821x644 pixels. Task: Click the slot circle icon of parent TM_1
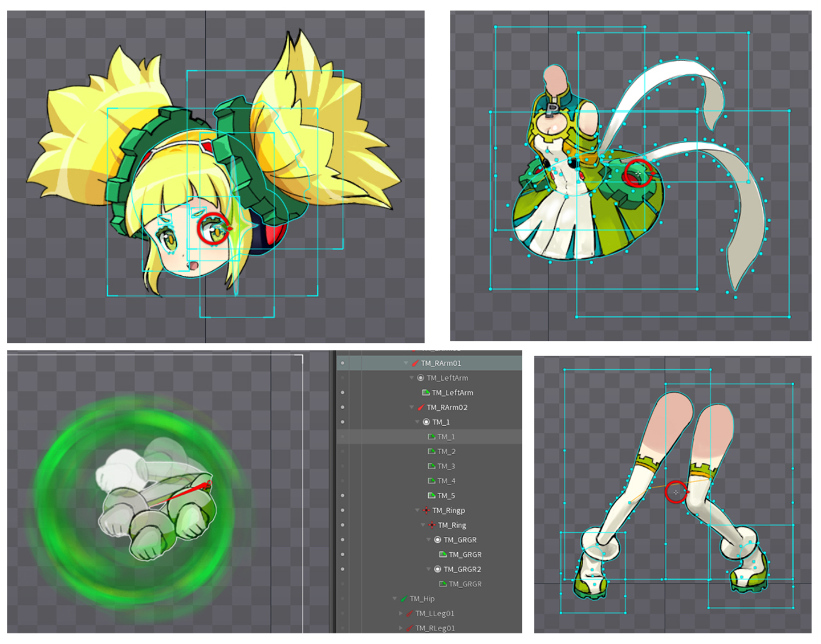click(x=426, y=422)
